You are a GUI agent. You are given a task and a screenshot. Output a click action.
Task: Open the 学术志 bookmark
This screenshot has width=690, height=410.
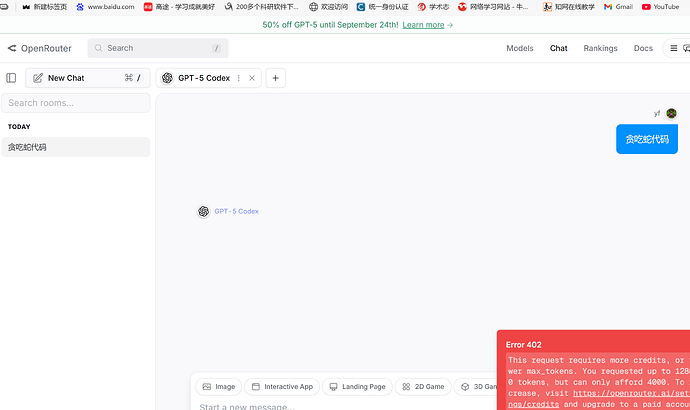pos(433,7)
